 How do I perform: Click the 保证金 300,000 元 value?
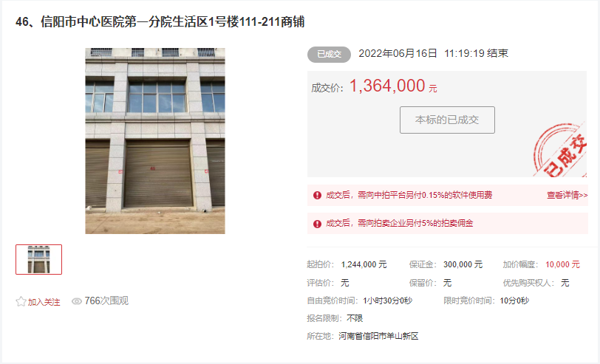[x=463, y=264]
